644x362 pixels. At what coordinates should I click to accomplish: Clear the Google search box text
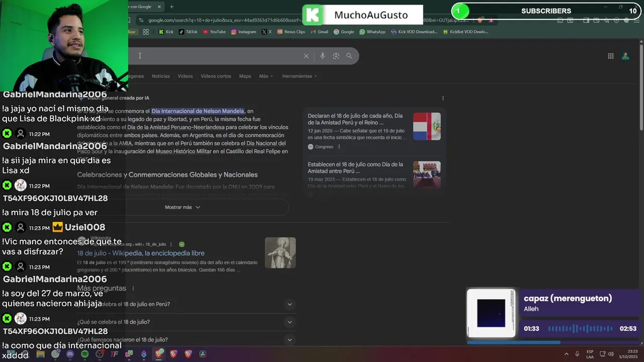pos(306,56)
